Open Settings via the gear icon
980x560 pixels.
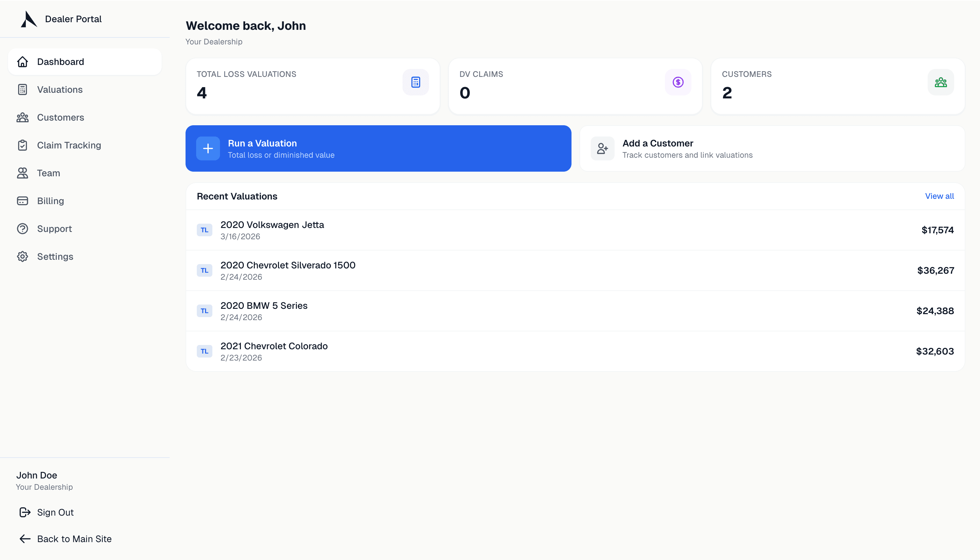click(23, 256)
